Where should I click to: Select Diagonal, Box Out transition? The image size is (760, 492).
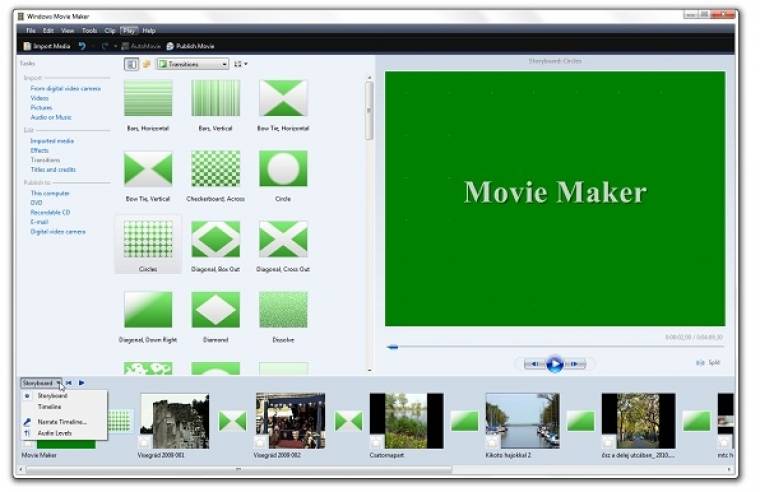pos(216,246)
